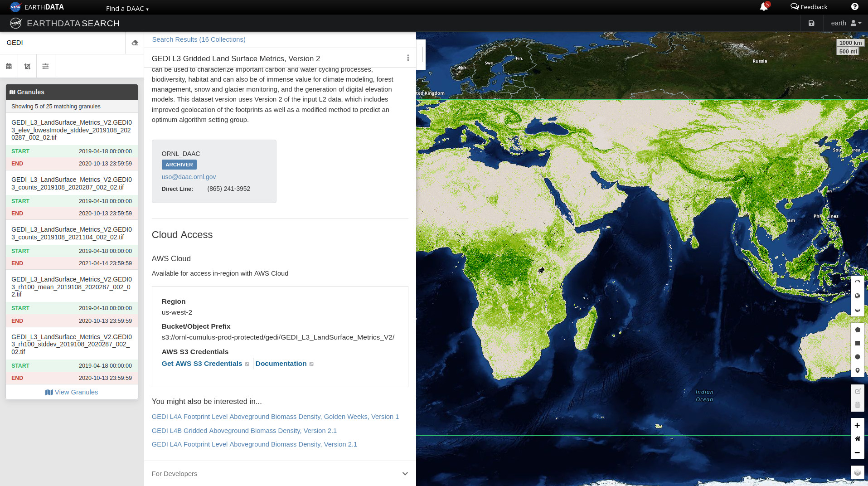Switch to geographic globe projection
Viewport: 868px width, 486px height.
tap(857, 296)
